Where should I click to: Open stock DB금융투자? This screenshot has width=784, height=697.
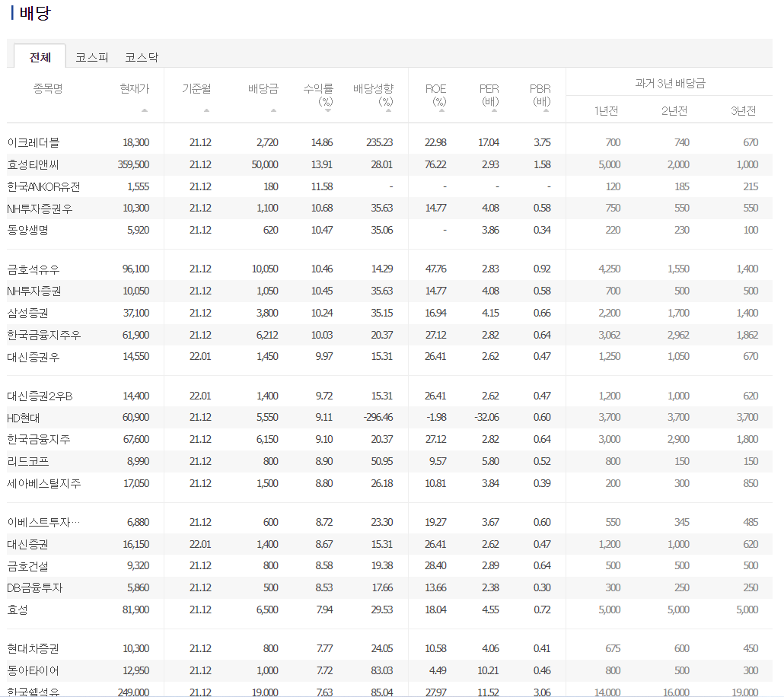coord(34,588)
